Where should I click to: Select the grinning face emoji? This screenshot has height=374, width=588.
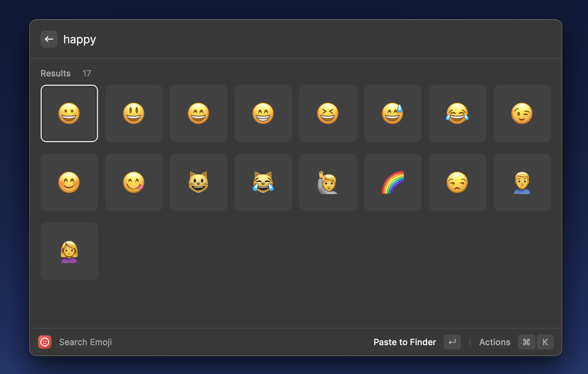(69, 113)
